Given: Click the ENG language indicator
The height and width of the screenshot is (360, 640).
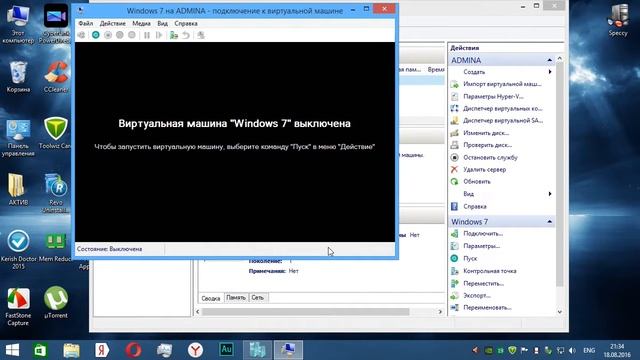Looking at the screenshot, I should tap(589, 351).
